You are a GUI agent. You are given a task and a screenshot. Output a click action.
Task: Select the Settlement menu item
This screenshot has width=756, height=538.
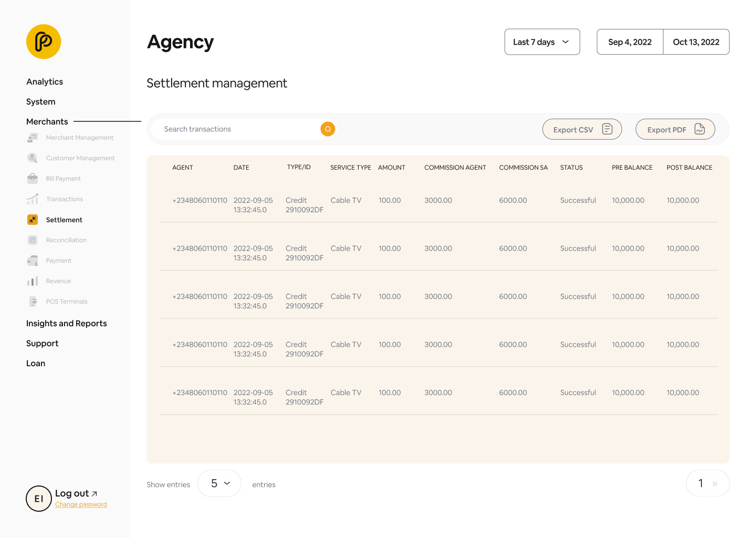(64, 220)
